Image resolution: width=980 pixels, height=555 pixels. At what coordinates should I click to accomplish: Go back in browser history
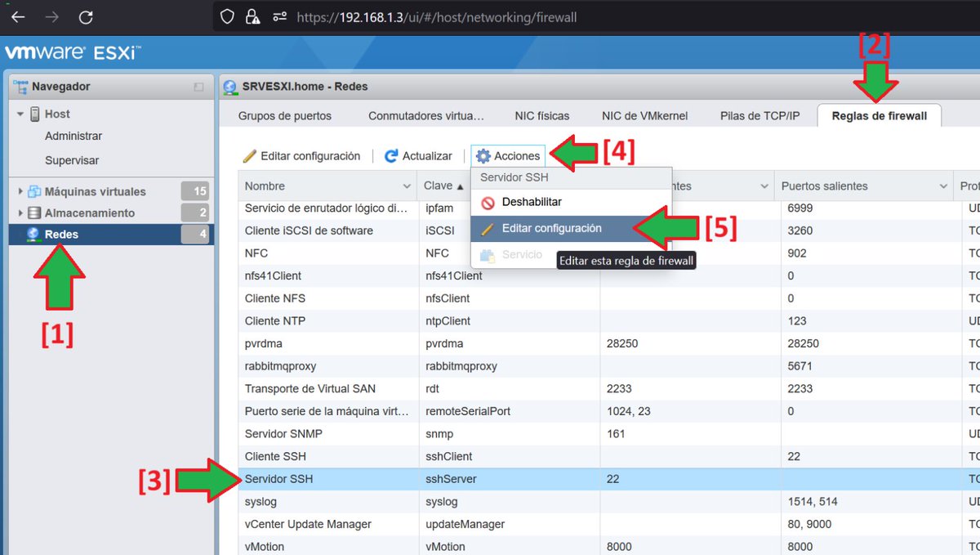(x=17, y=16)
